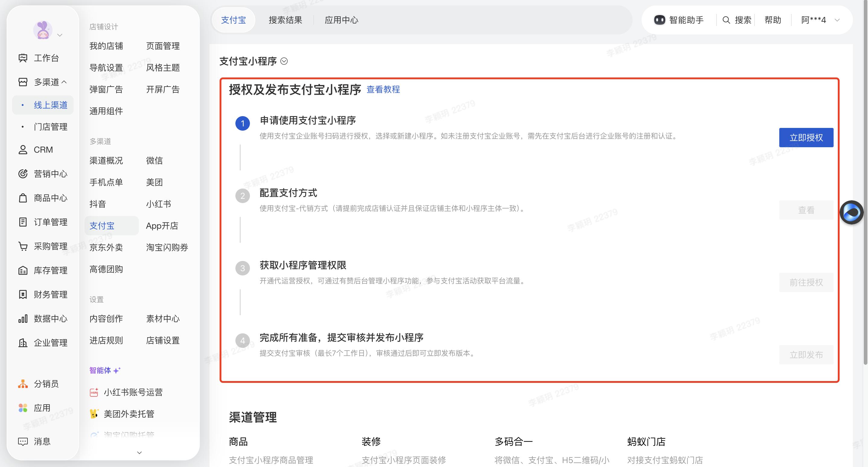
Task: Collapse the 多渠道 menu chevron
Action: 64,82
